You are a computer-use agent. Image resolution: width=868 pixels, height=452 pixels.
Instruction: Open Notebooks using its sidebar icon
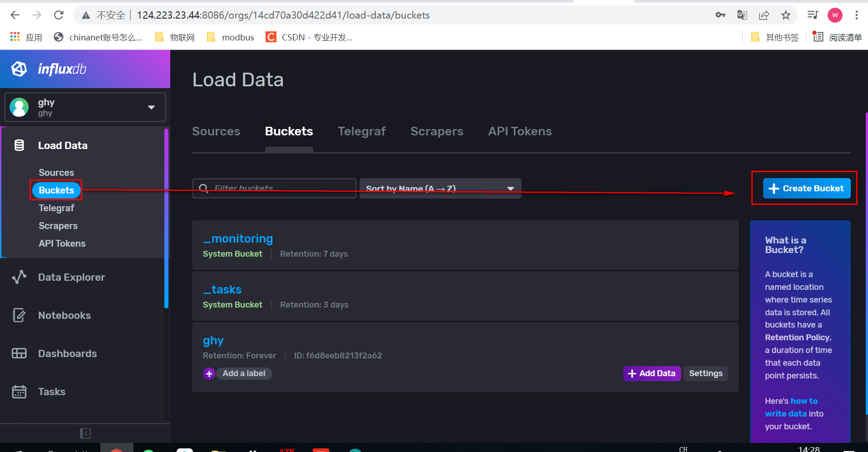click(x=19, y=315)
